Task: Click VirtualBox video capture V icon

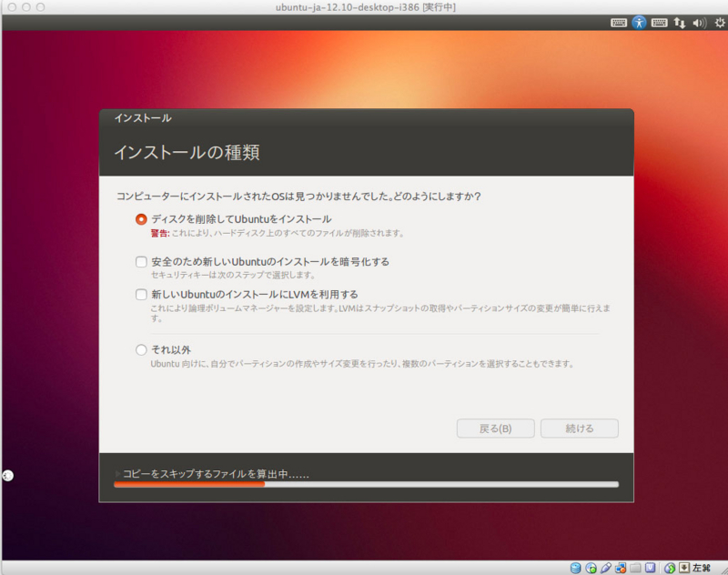Action: click(650, 568)
